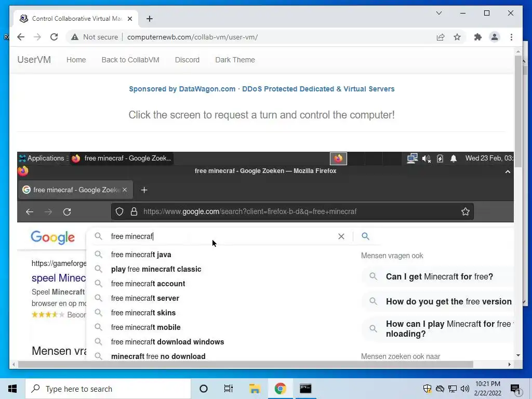This screenshot has height=399, width=532.
Task: Go forward in the Chrome browser
Action: [37, 37]
